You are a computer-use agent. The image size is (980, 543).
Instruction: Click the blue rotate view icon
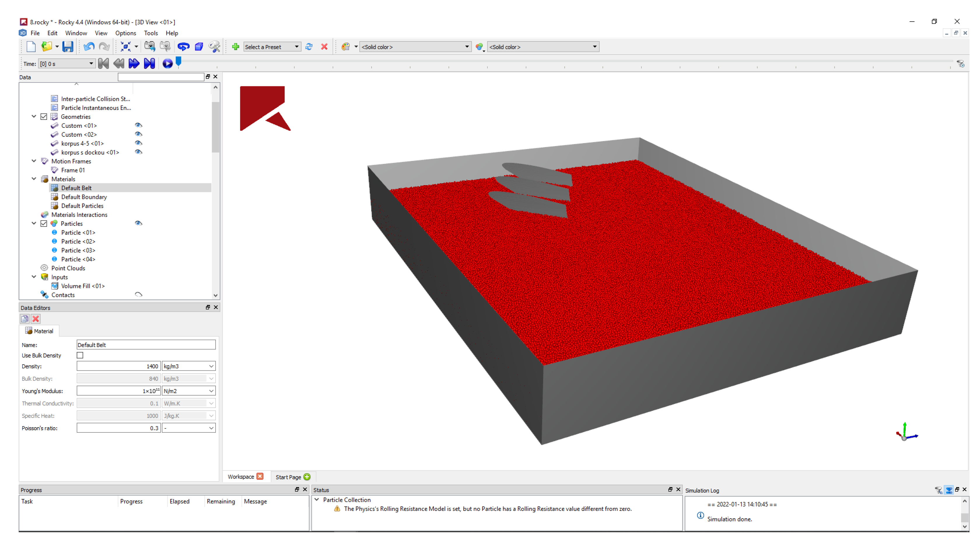tap(183, 47)
